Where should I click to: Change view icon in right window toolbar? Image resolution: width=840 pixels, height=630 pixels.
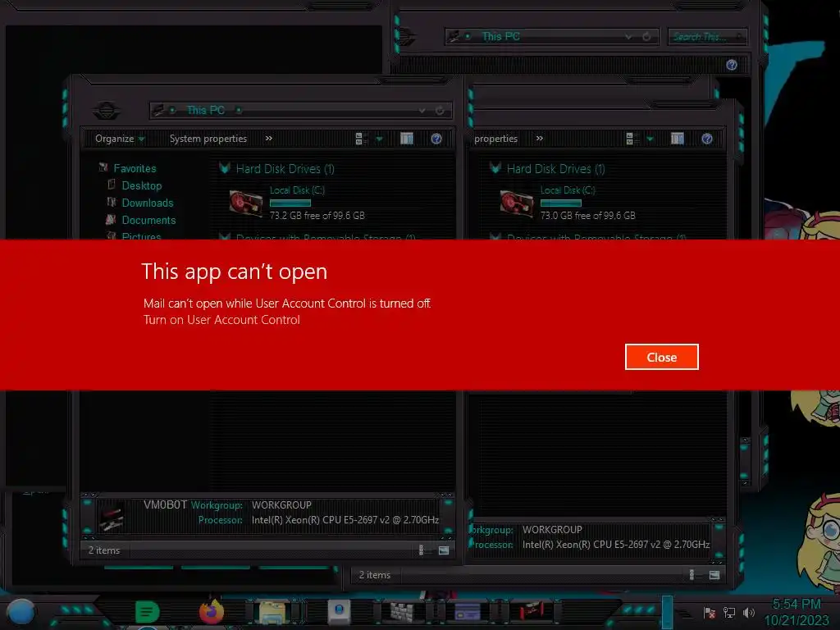coord(631,139)
